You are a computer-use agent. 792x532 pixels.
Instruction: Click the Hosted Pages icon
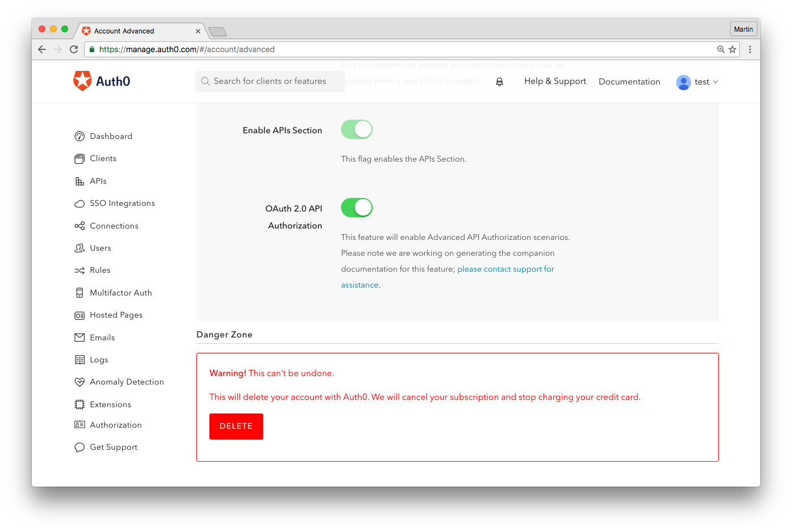(x=79, y=315)
